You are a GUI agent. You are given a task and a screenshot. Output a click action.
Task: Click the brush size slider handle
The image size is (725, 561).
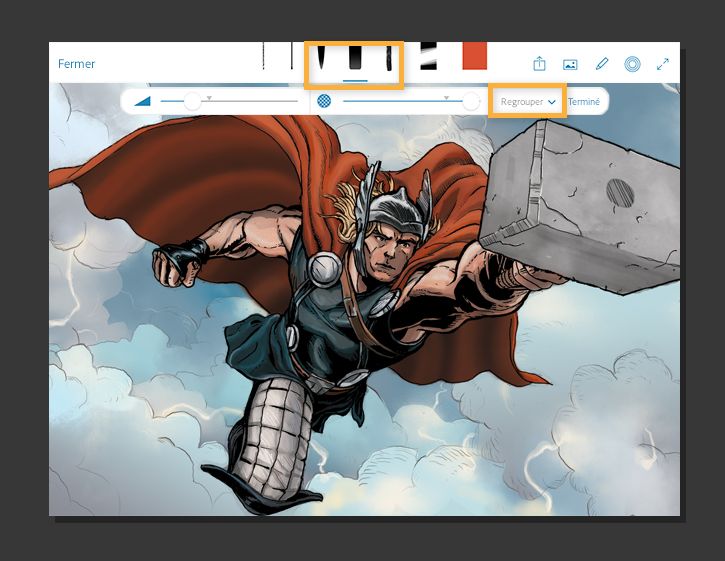tap(192, 101)
